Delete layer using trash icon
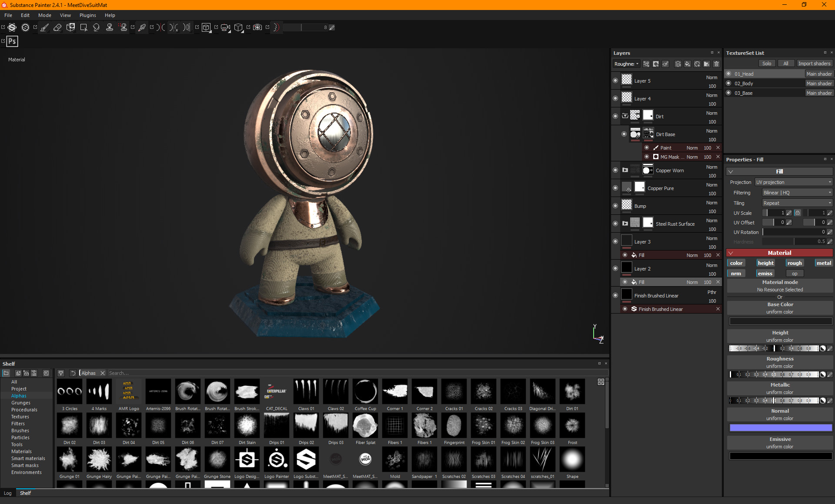Image resolution: width=835 pixels, height=504 pixels. (x=716, y=64)
